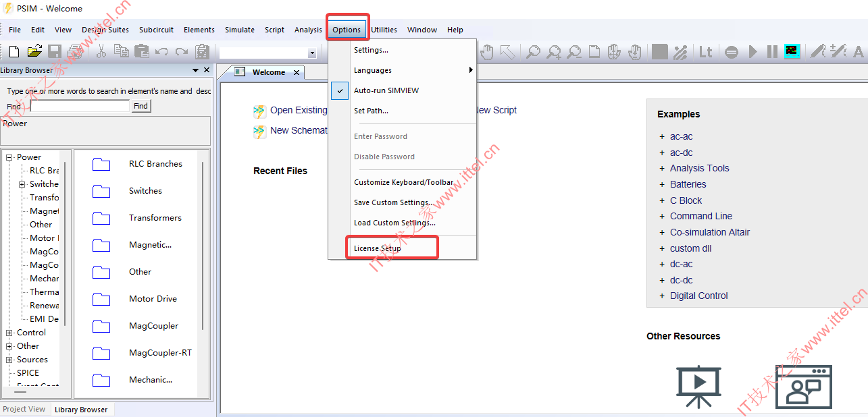
Task: Click the plain magnifier zoom icon
Action: (534, 51)
